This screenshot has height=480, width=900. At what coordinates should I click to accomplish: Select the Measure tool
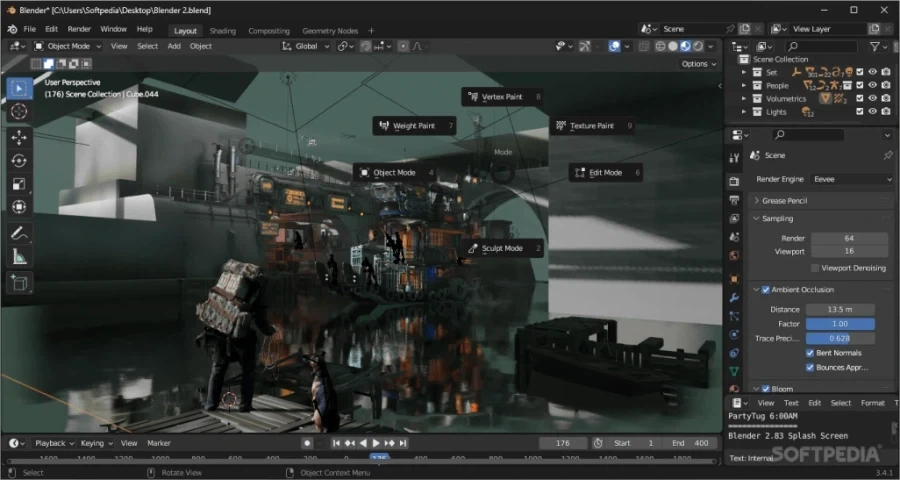[19, 257]
